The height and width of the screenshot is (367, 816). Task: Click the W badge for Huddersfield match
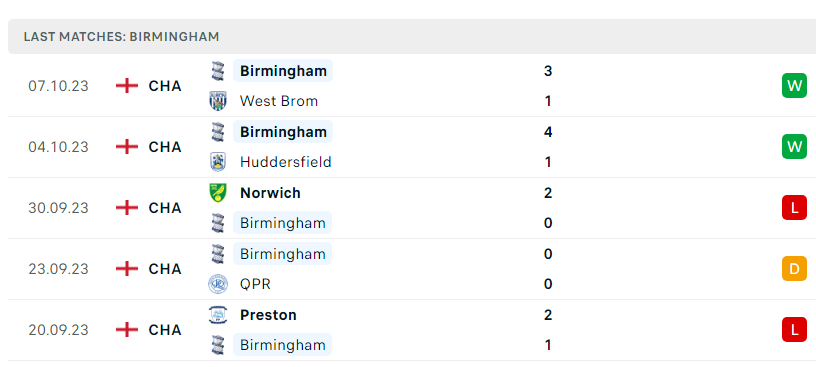pyautogui.click(x=794, y=147)
